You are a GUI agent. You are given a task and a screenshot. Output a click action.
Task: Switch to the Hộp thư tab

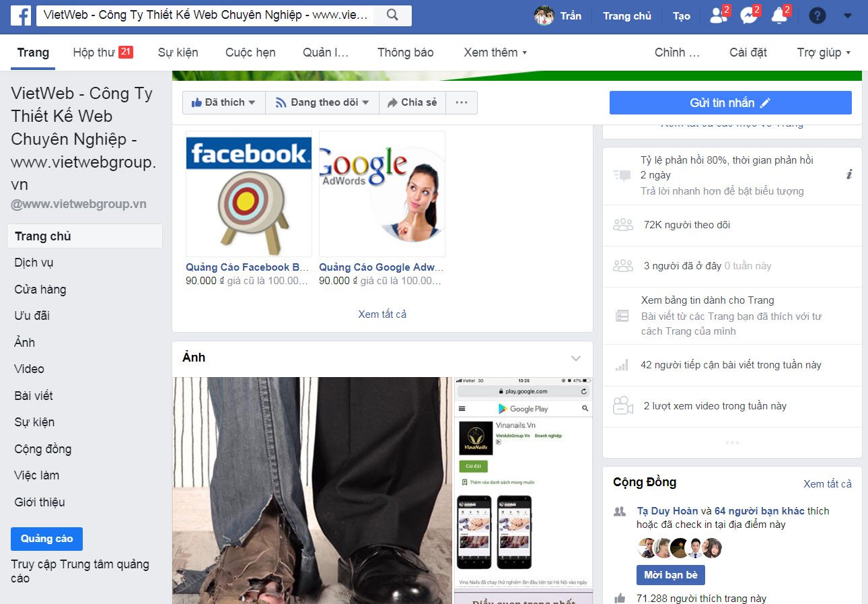pos(102,53)
